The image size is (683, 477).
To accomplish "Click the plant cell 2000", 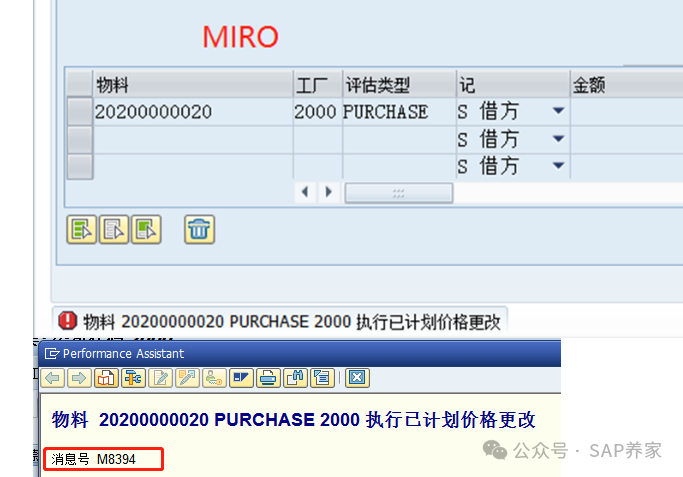I will 318,112.
